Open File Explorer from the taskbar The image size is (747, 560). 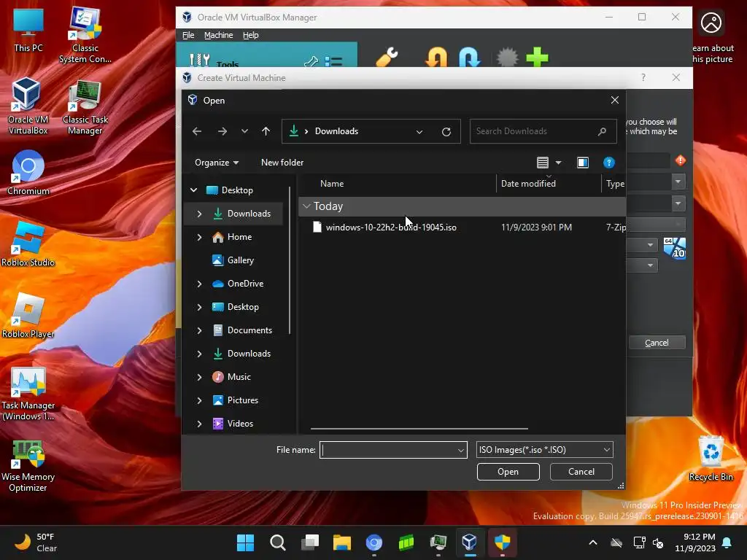[342, 542]
